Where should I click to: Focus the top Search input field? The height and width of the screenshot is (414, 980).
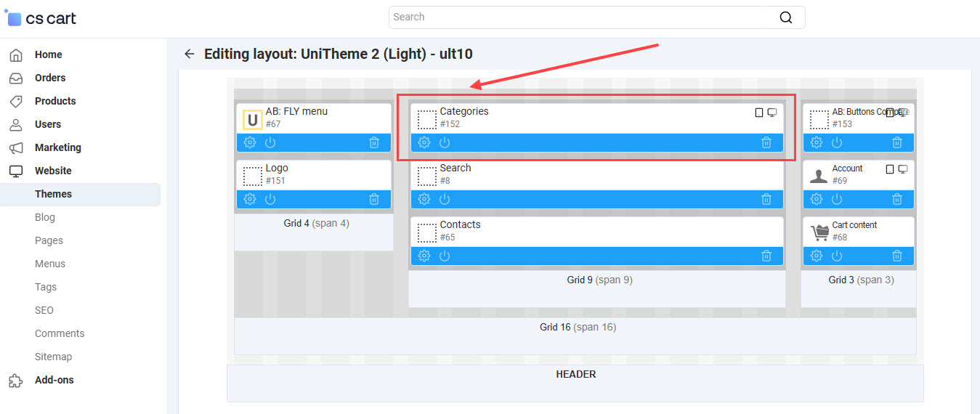pyautogui.click(x=596, y=17)
